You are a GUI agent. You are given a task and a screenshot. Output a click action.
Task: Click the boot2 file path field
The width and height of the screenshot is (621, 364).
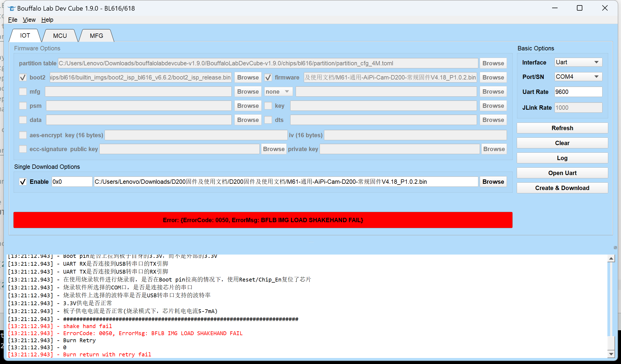140,78
